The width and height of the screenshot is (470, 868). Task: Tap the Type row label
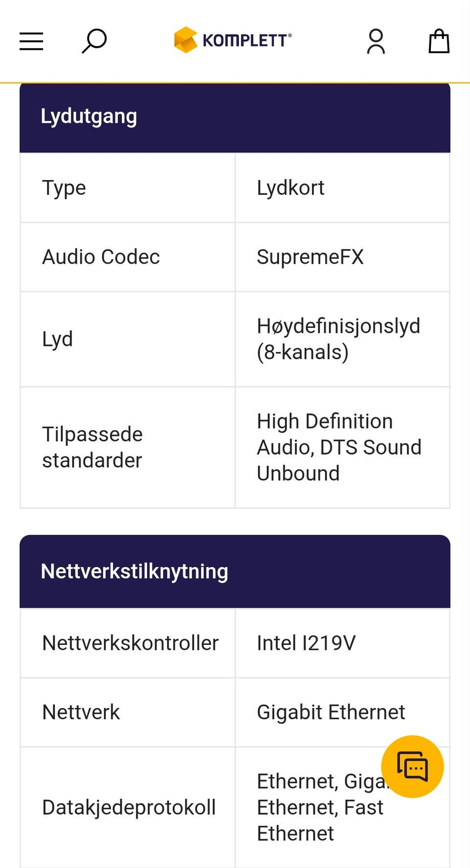click(x=64, y=188)
